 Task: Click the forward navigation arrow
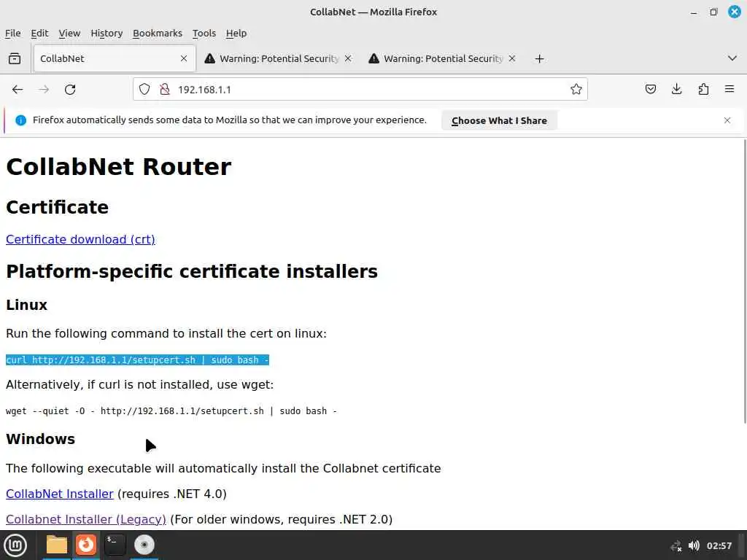tap(44, 90)
